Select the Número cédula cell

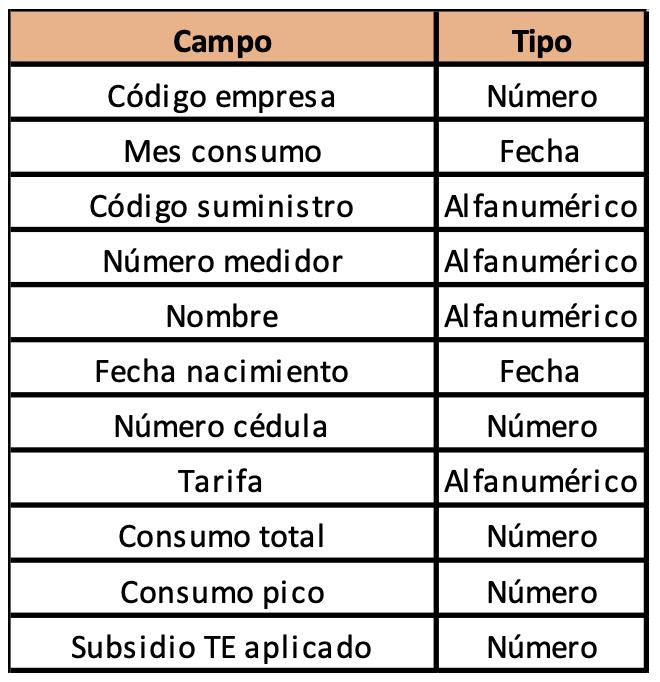222,422
